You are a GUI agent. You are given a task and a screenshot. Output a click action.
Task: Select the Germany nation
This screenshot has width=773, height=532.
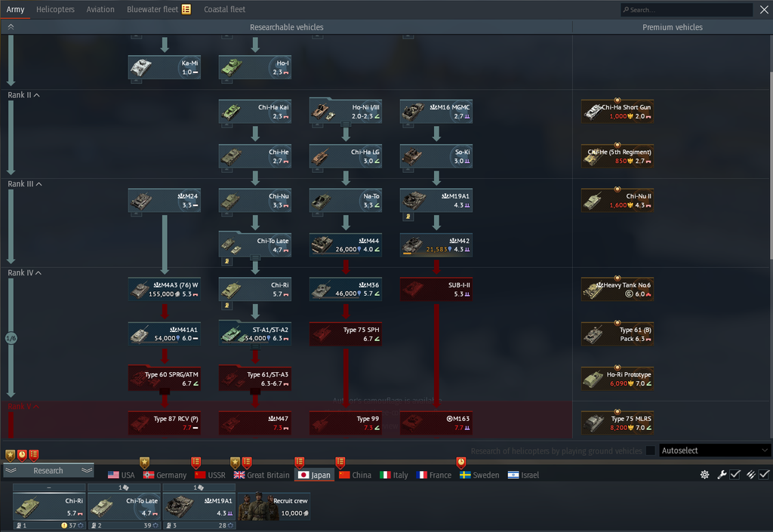coord(165,475)
